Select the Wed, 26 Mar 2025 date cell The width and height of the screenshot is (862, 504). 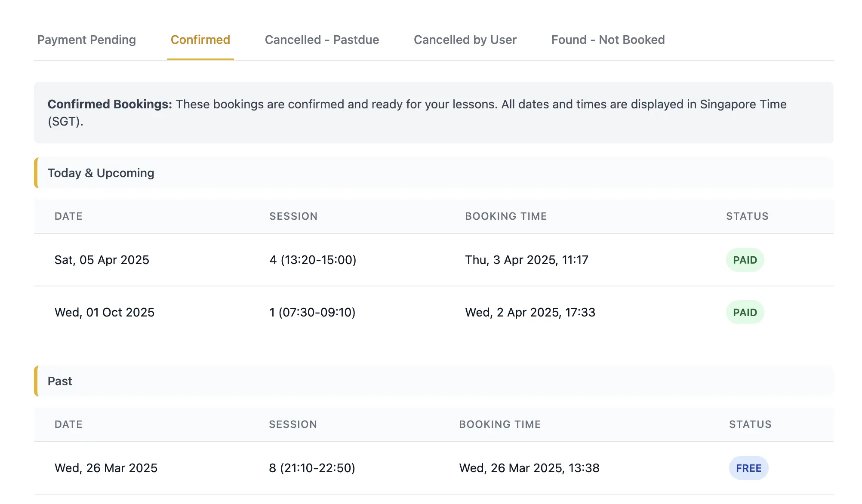click(x=106, y=468)
